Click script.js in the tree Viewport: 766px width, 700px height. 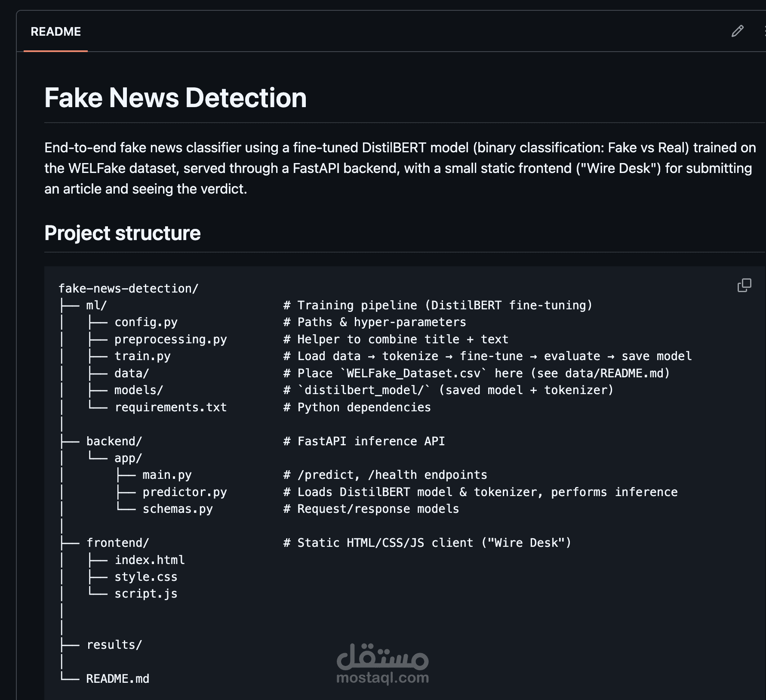coord(146,594)
